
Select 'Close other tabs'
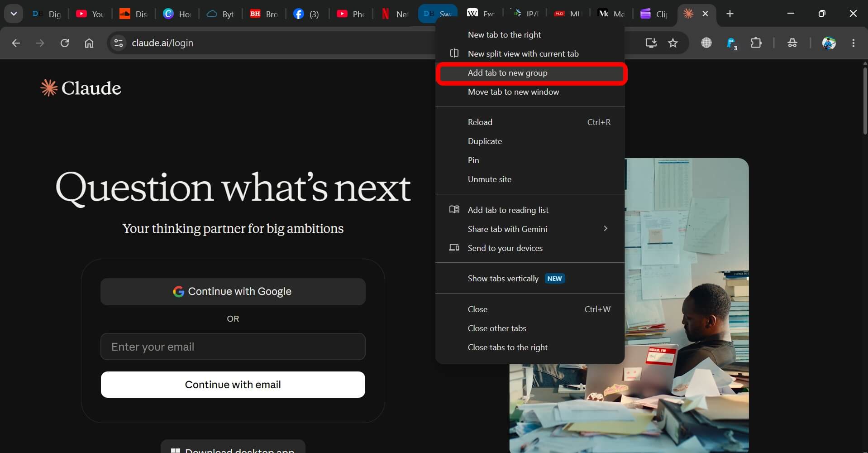(530, 328)
